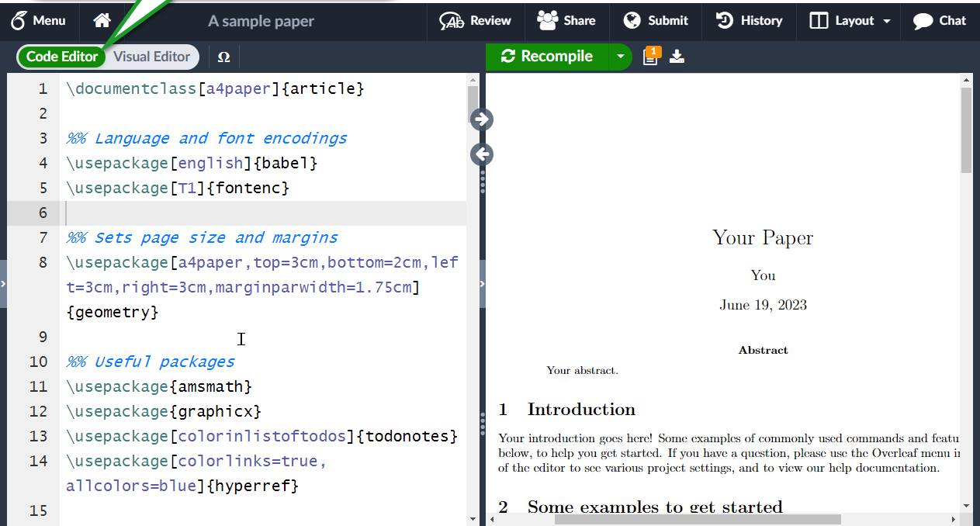
Task: Switch to Visual Editor mode
Action: click(x=151, y=57)
